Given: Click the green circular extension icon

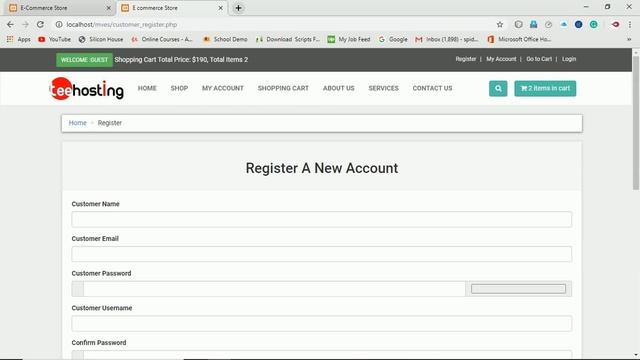Looking at the screenshot, I should 593,24.
